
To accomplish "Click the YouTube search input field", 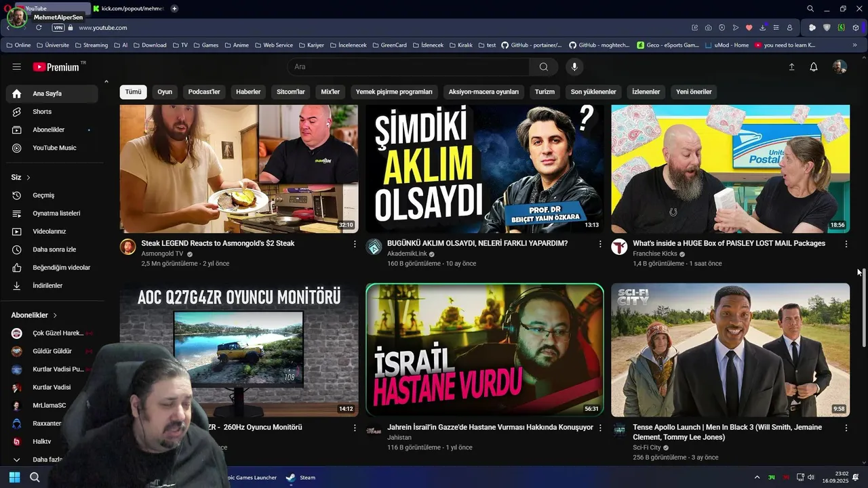I will pos(409,66).
